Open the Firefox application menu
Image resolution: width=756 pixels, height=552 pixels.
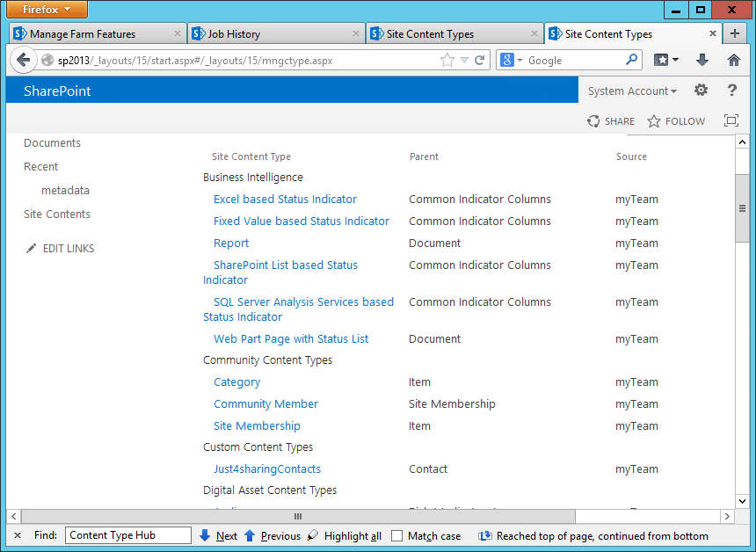click(x=47, y=9)
